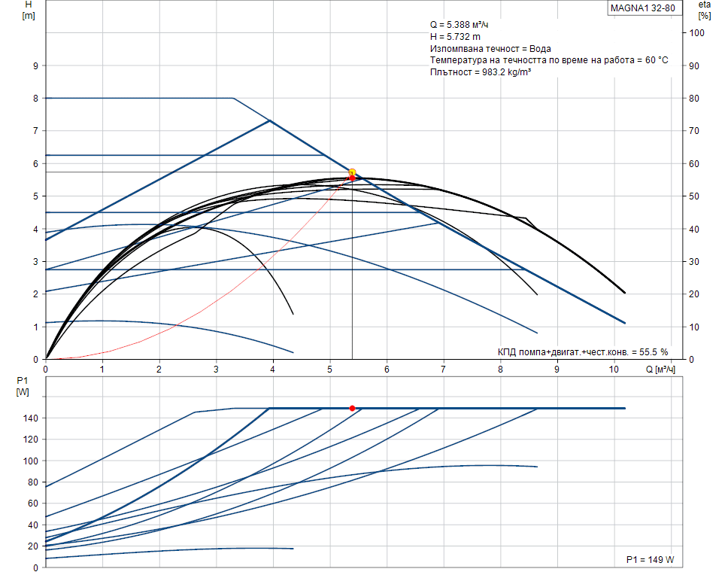This screenshot has width=728, height=575.
Task: Click the КПД efficiency 55.5 % label
Action: tap(583, 351)
